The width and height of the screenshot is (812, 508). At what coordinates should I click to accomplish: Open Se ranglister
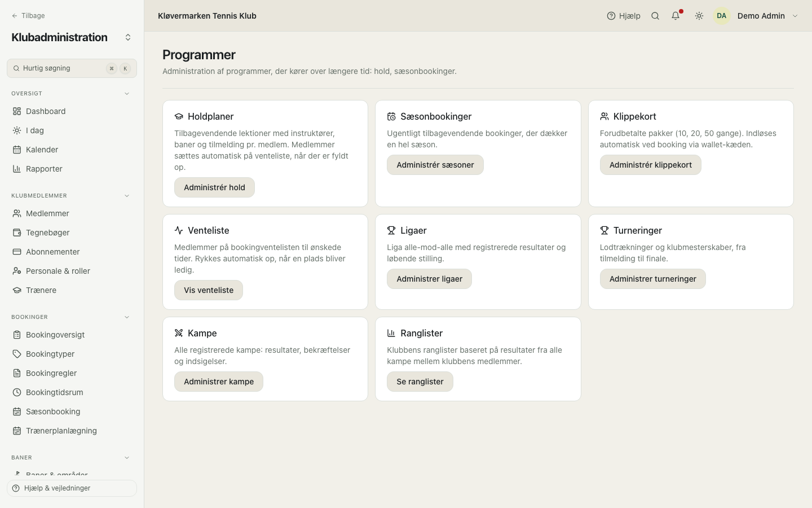click(x=420, y=382)
